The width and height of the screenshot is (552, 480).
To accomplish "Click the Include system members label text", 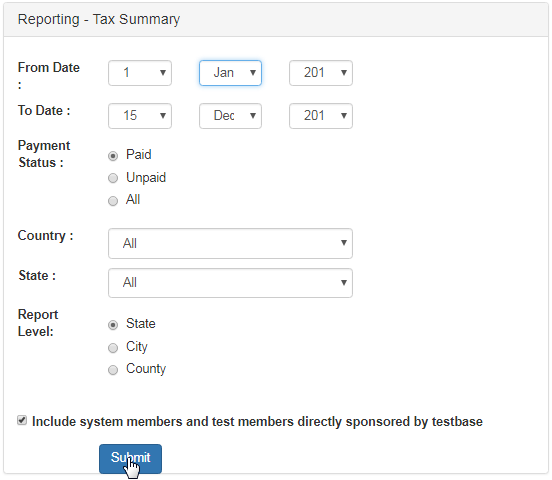I will point(257,422).
